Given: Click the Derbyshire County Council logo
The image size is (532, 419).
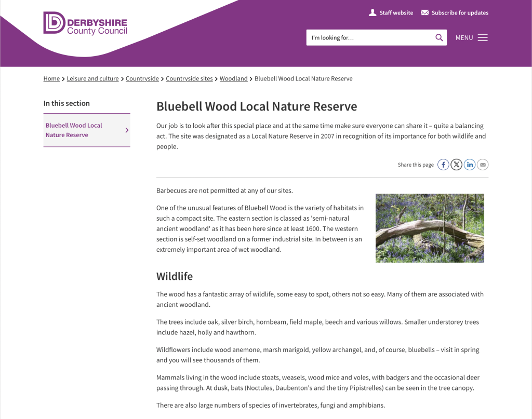Looking at the screenshot, I should point(85,23).
